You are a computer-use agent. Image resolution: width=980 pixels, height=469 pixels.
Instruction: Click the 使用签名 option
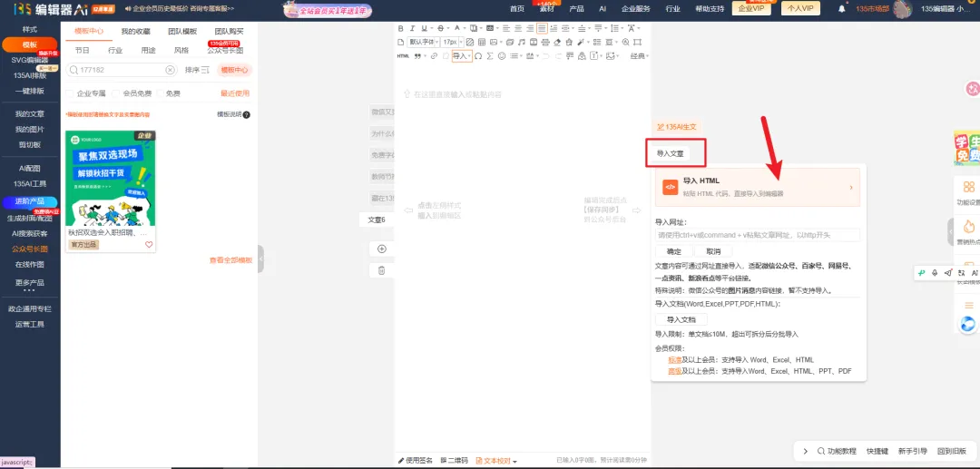coord(416,461)
